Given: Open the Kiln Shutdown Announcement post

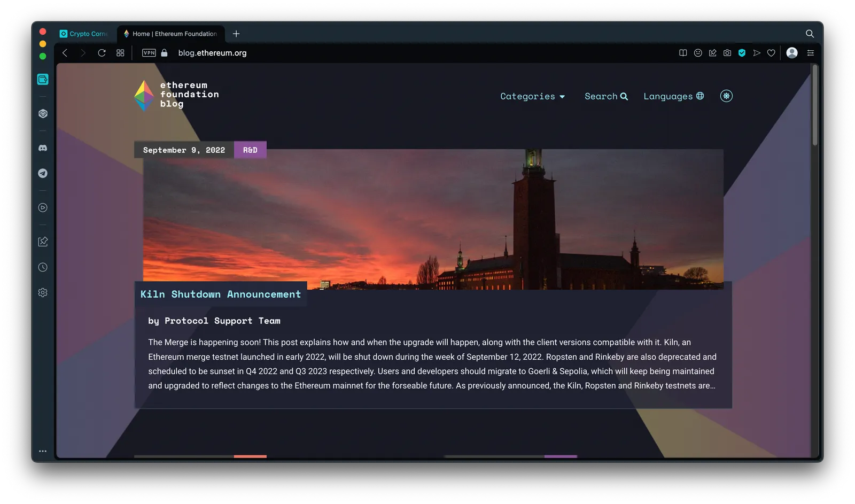Looking at the screenshot, I should pyautogui.click(x=221, y=294).
